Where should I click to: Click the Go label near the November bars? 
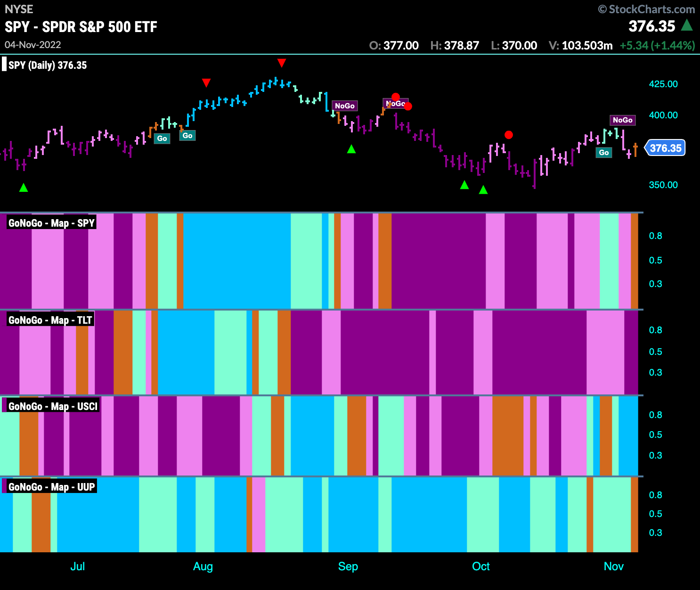(604, 153)
